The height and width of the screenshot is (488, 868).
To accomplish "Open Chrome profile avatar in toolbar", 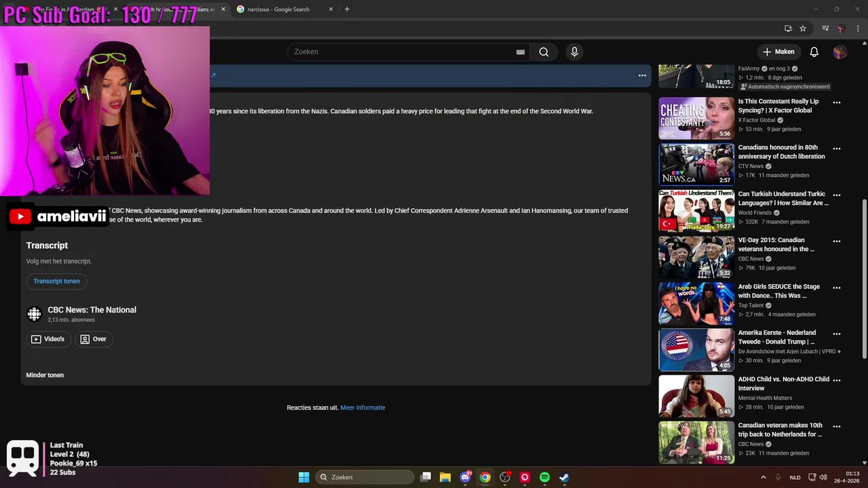I will click(x=841, y=28).
